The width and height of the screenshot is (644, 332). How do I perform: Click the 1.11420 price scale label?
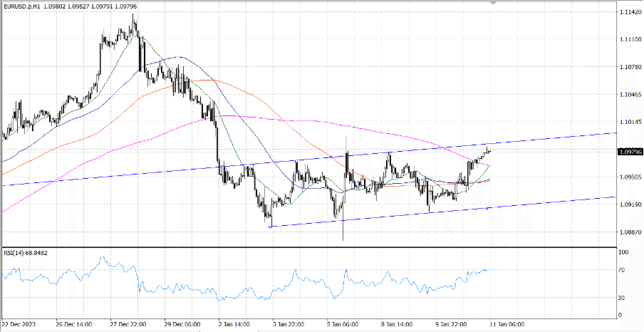click(x=631, y=12)
